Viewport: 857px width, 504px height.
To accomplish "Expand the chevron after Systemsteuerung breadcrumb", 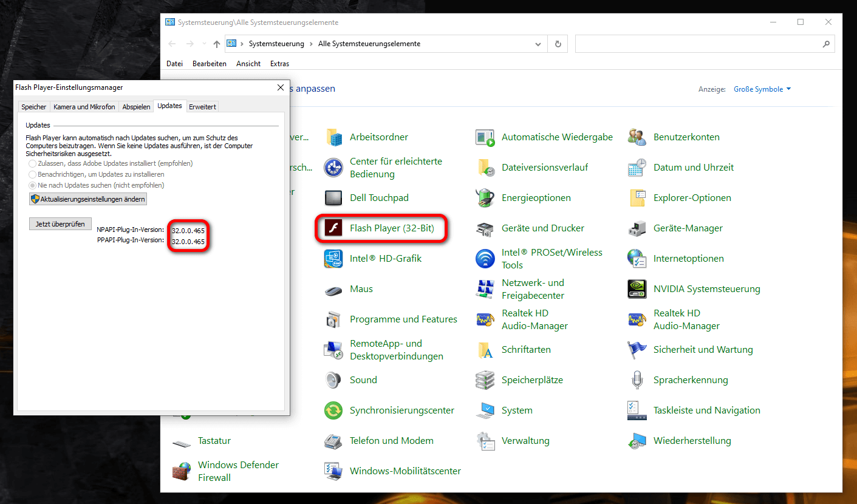I will coord(311,44).
